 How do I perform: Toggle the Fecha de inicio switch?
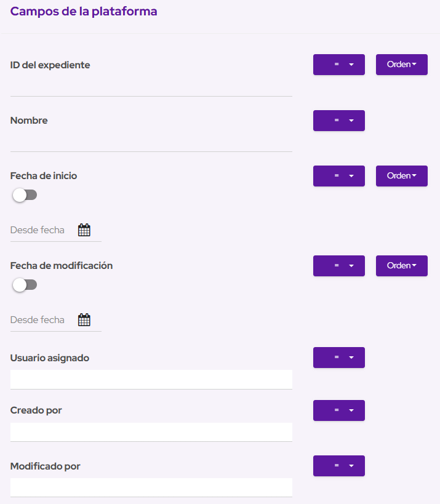click(25, 195)
